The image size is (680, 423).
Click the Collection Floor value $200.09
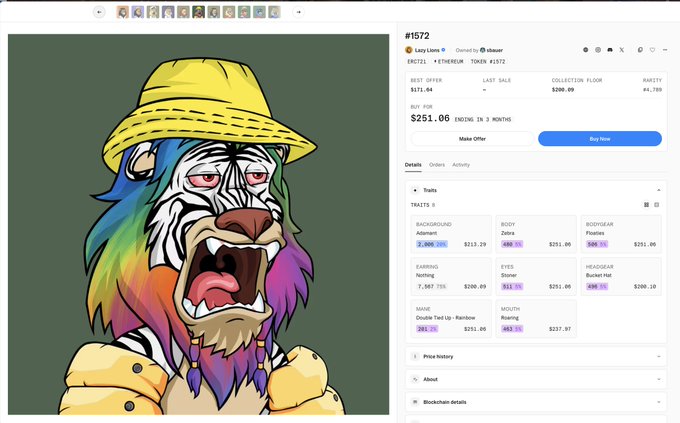[563, 90]
